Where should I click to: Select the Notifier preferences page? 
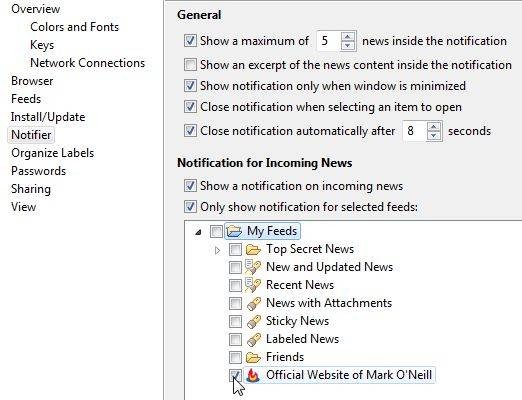(31, 135)
